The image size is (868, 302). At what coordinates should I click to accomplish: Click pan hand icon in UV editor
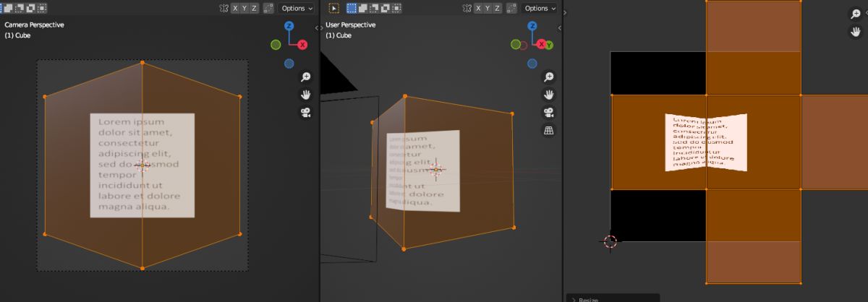pyautogui.click(x=854, y=32)
